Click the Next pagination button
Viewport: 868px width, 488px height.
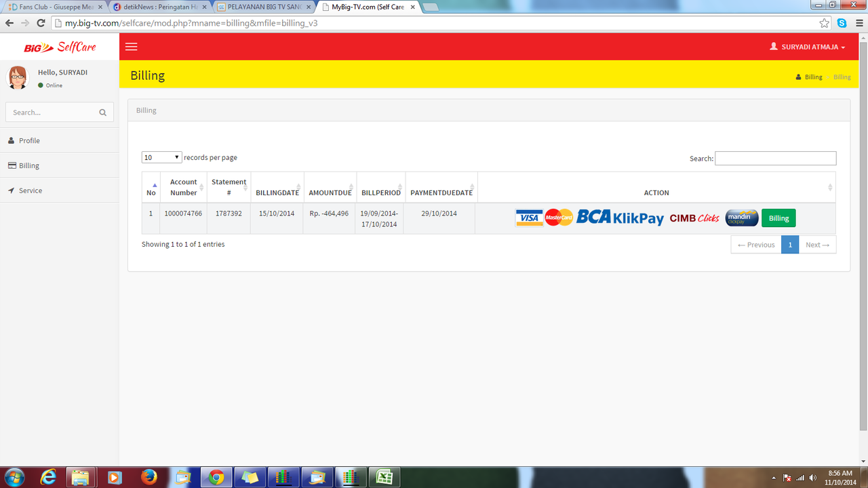(817, 245)
